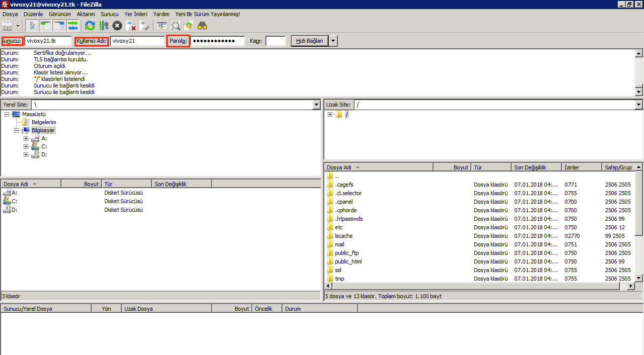Image resolution: width=644 pixels, height=355 pixels.
Task: Open the Yardım menu
Action: 161,14
